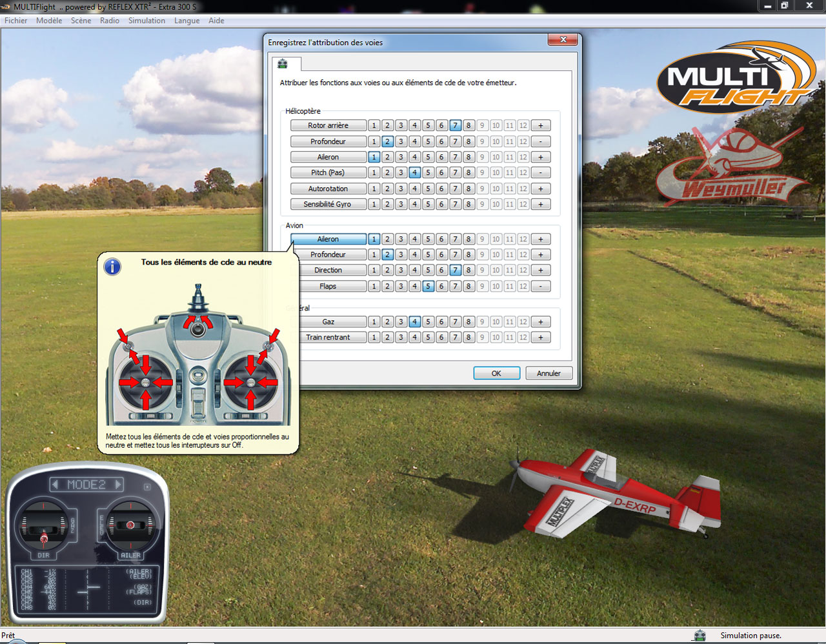Close the on-screen transmitter display widget
This screenshot has width=826, height=644.
(x=147, y=487)
